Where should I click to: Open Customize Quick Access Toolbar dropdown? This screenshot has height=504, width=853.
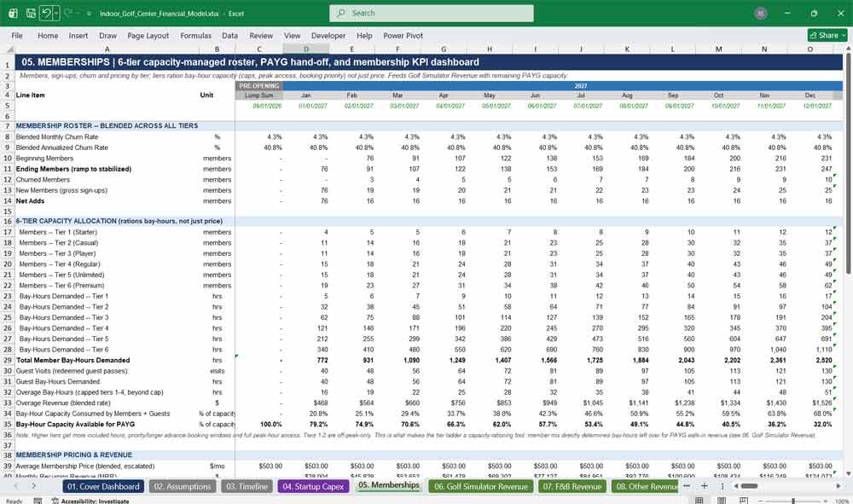89,14
